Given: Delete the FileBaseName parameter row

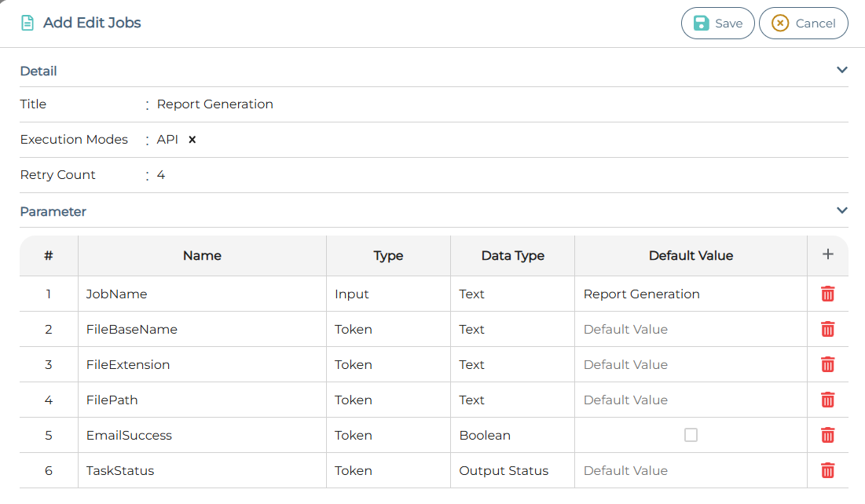Looking at the screenshot, I should pyautogui.click(x=827, y=329).
